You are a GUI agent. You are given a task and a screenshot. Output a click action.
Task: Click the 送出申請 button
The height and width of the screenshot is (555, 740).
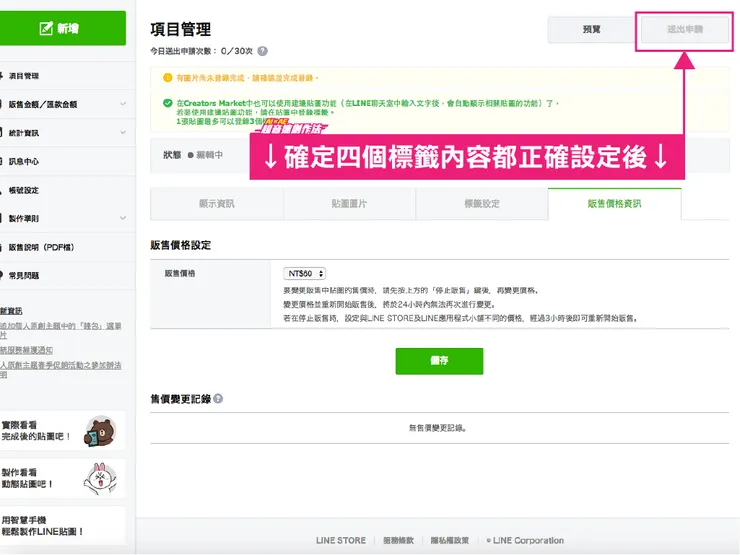pos(685,29)
